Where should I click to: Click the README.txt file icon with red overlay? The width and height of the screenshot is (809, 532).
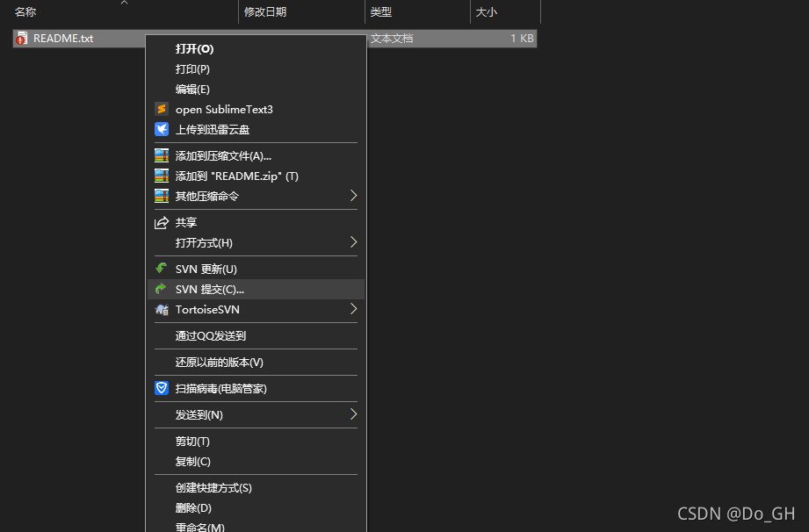22,38
